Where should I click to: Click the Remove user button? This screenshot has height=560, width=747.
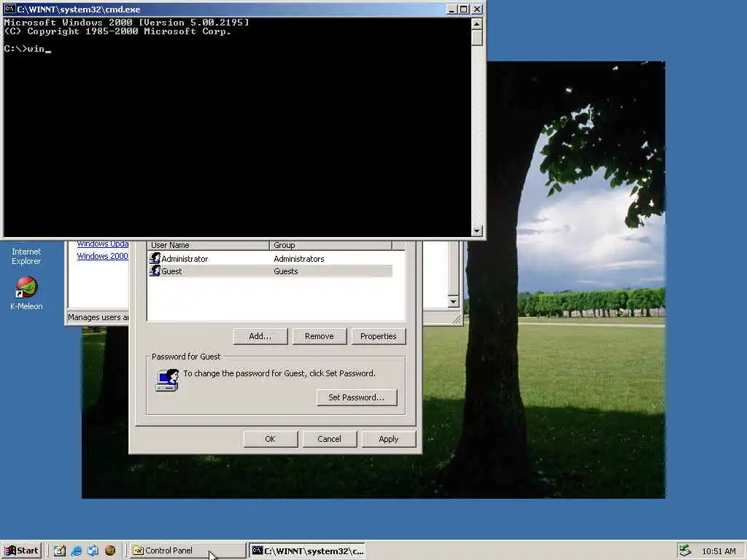320,336
